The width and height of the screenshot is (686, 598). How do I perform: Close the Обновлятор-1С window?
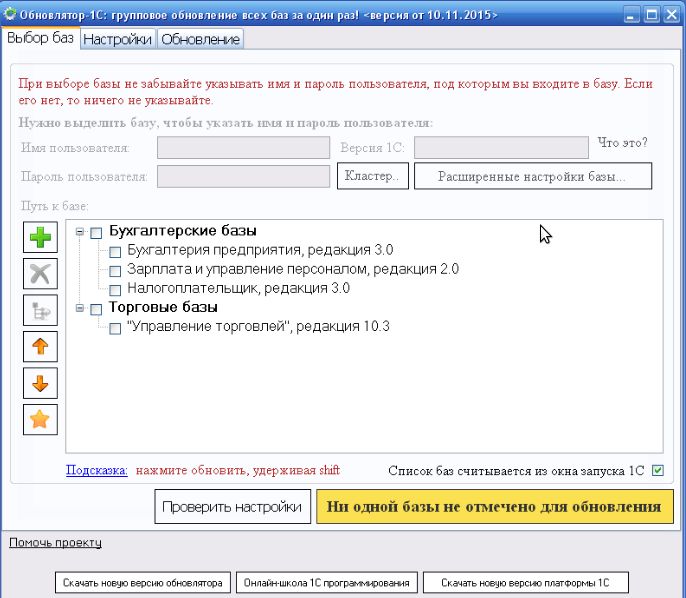coord(672,15)
